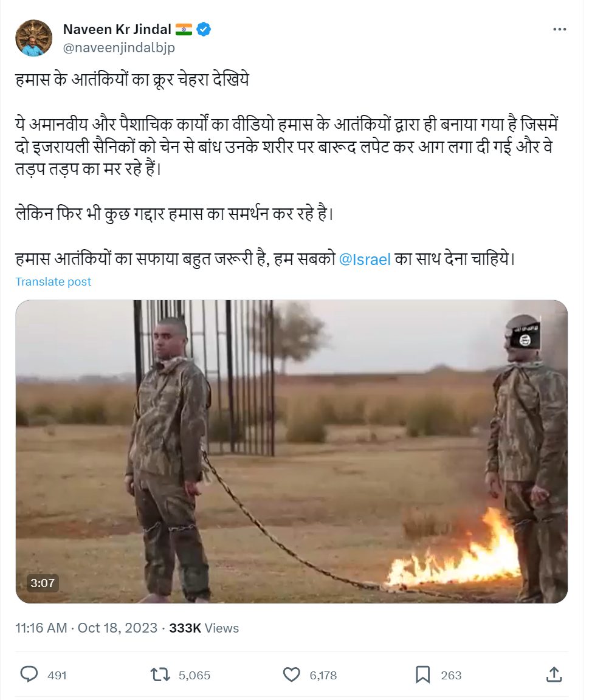Screen dimensions: 592x700
Task: Open Naveen Kr Jindal's profile picture
Action: pyautogui.click(x=33, y=38)
